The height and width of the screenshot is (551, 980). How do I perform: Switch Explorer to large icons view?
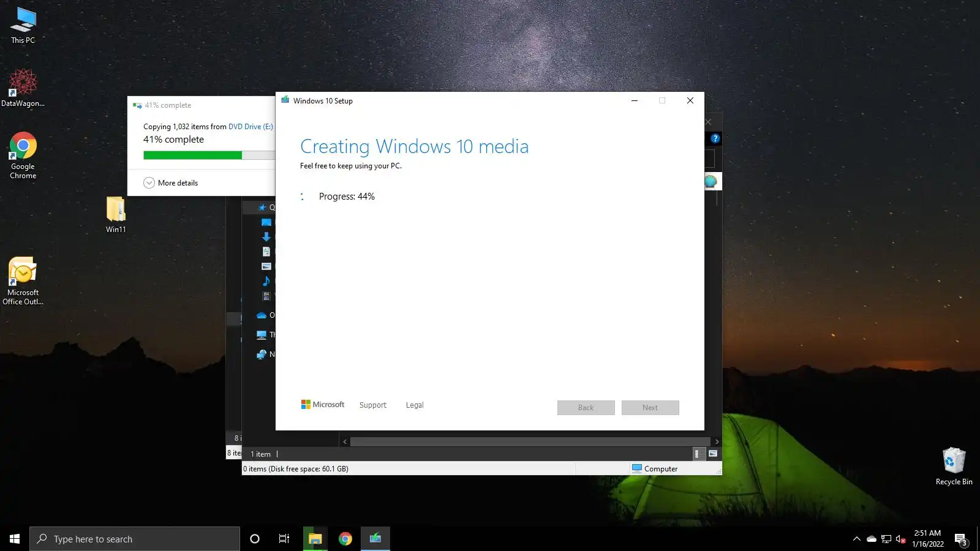click(x=713, y=454)
